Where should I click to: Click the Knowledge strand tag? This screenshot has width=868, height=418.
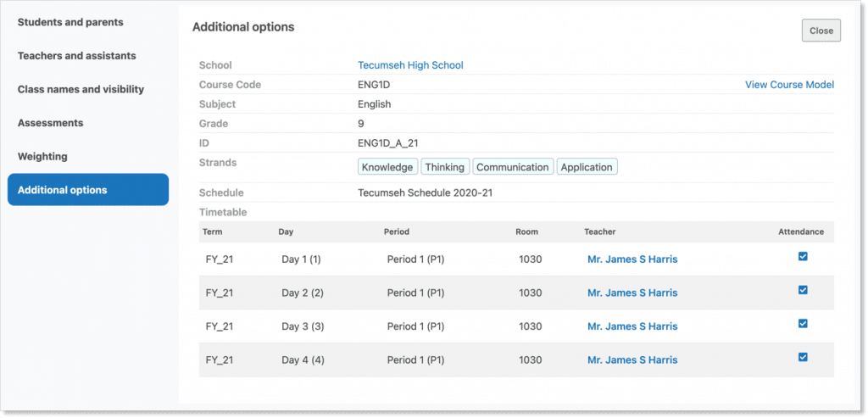pyautogui.click(x=387, y=167)
